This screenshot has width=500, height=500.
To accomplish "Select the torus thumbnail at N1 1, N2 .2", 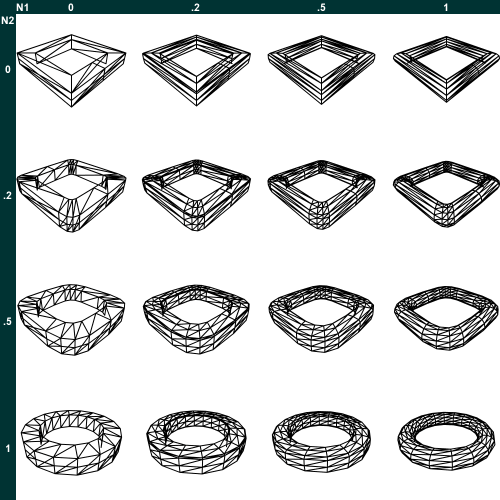I will coord(446,194).
